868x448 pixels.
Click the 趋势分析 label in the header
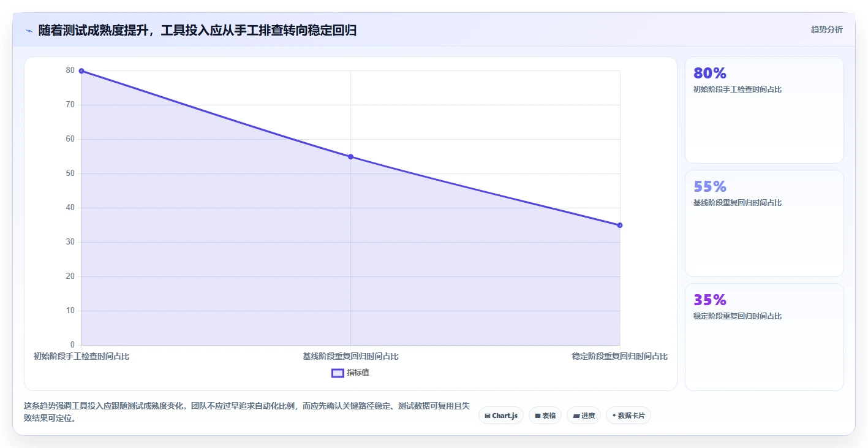point(826,29)
